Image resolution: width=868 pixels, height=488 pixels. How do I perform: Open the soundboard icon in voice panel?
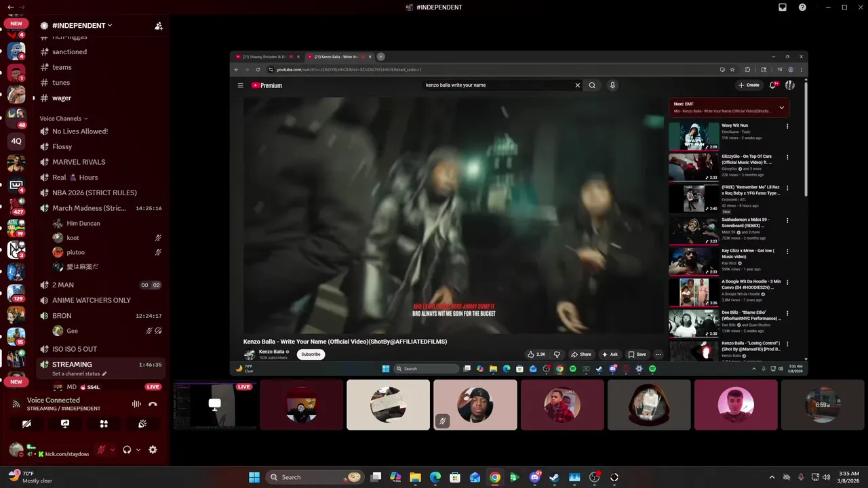[x=142, y=424]
